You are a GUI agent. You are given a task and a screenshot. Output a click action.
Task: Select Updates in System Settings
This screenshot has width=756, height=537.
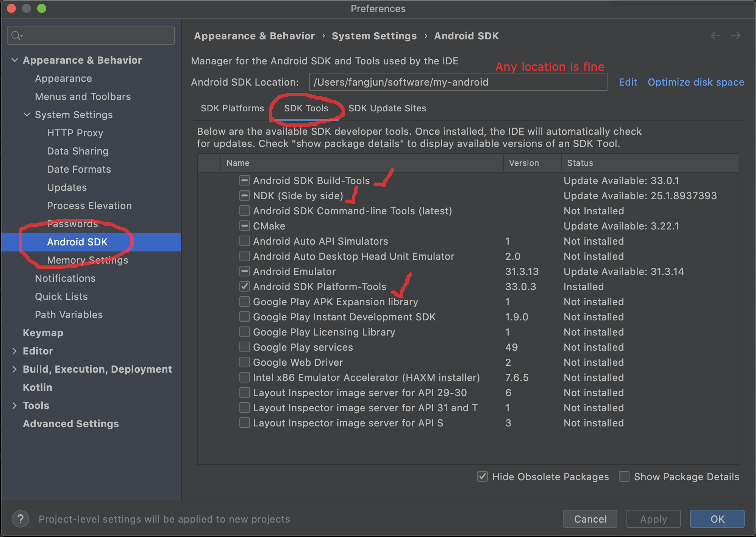click(x=67, y=187)
